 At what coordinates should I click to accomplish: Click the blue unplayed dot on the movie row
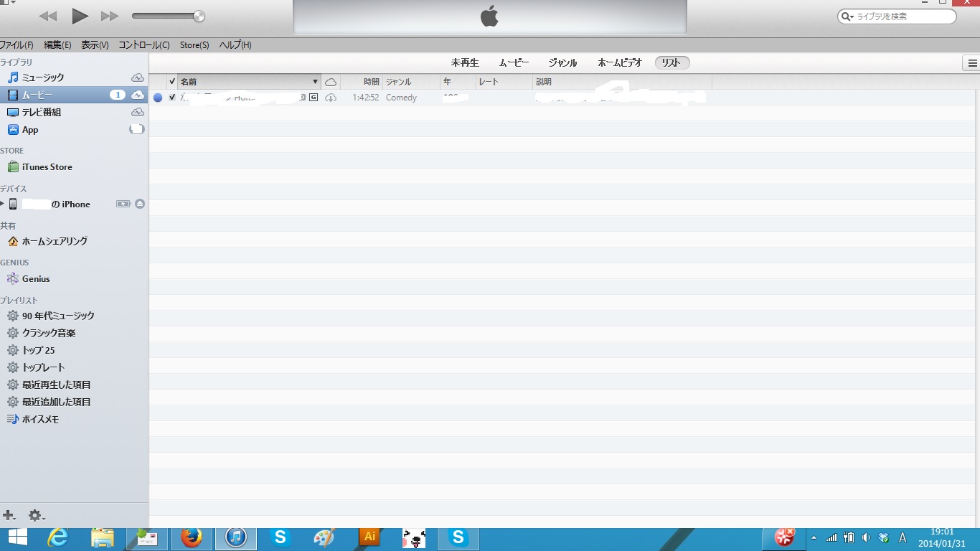click(158, 98)
